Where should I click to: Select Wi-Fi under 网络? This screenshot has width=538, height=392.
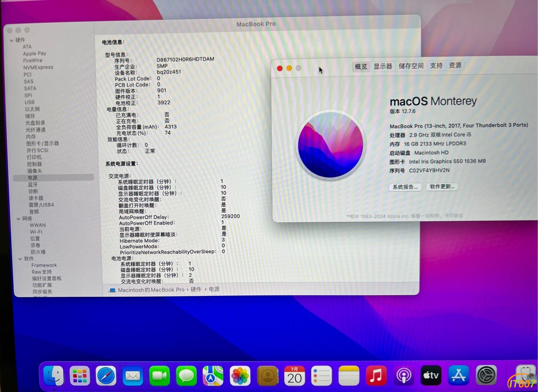coord(36,232)
